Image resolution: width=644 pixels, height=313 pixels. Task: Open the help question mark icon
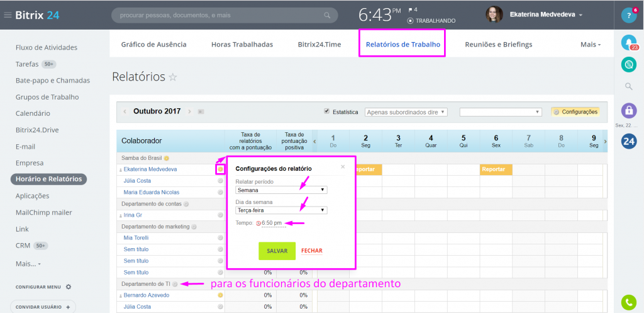tap(628, 15)
